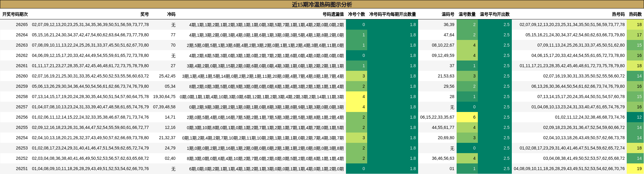The height and width of the screenshot is (174, 644).
Task: Click the 号码遗漏值 column header
Action: (333, 14)
